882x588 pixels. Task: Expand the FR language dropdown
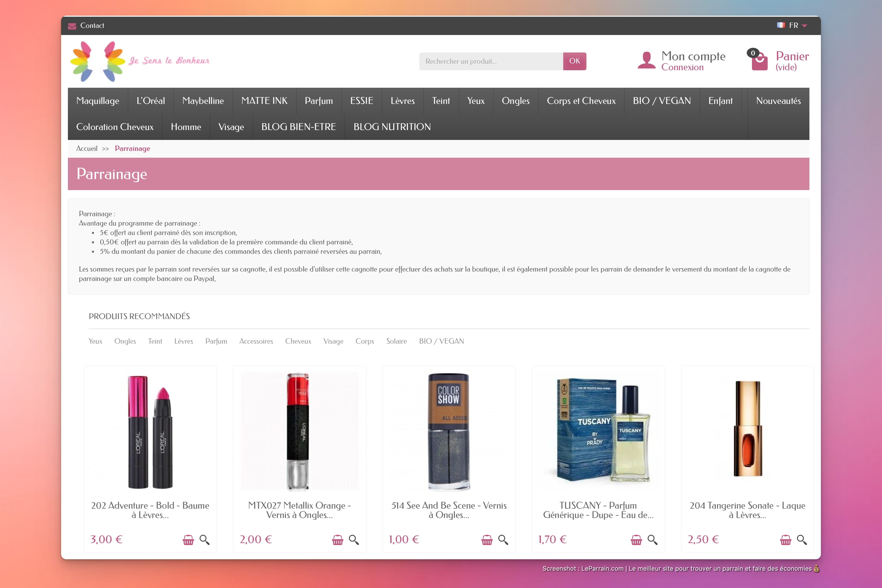(804, 26)
